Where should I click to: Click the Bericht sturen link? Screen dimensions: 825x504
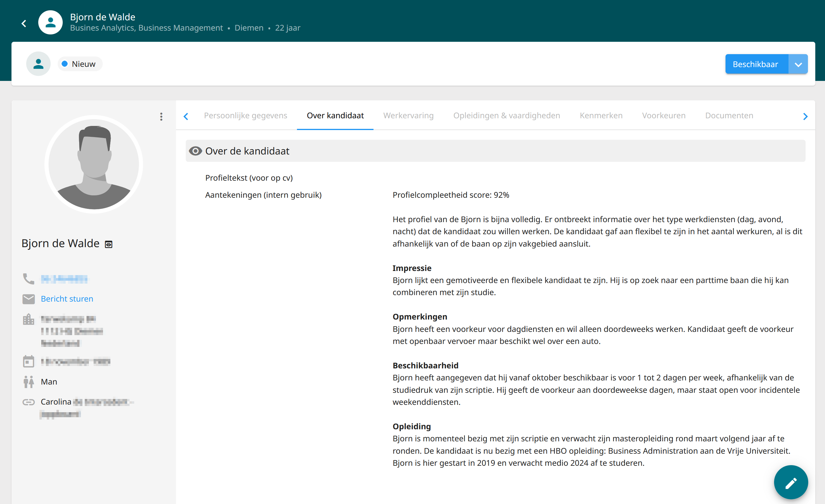[67, 299]
